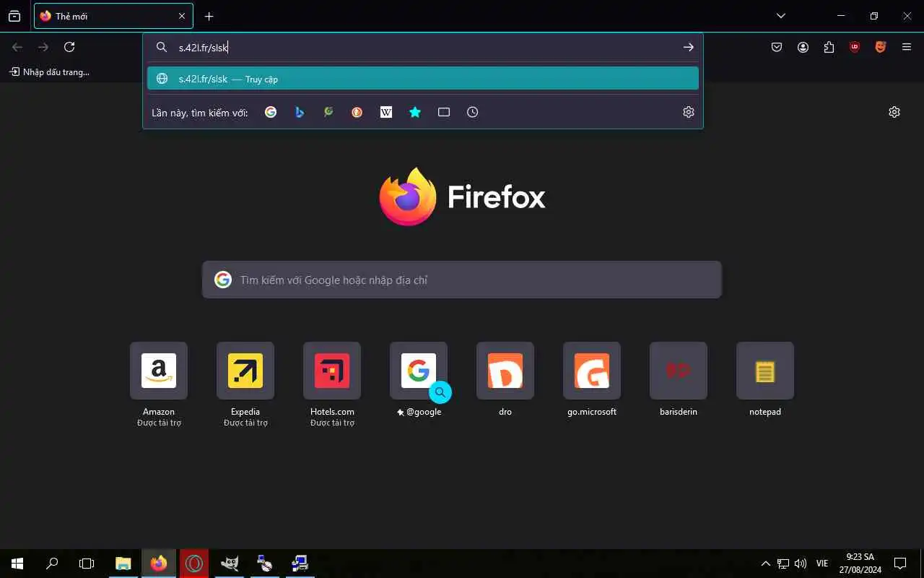Open the Hotels.com shortcut tile
This screenshot has height=578, width=924.
pos(332,371)
